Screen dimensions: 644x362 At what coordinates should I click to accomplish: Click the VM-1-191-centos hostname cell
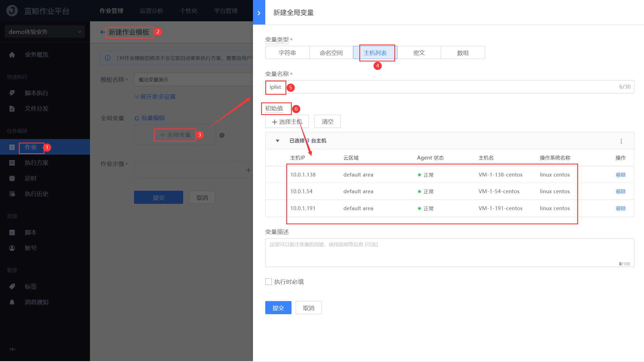pos(500,208)
